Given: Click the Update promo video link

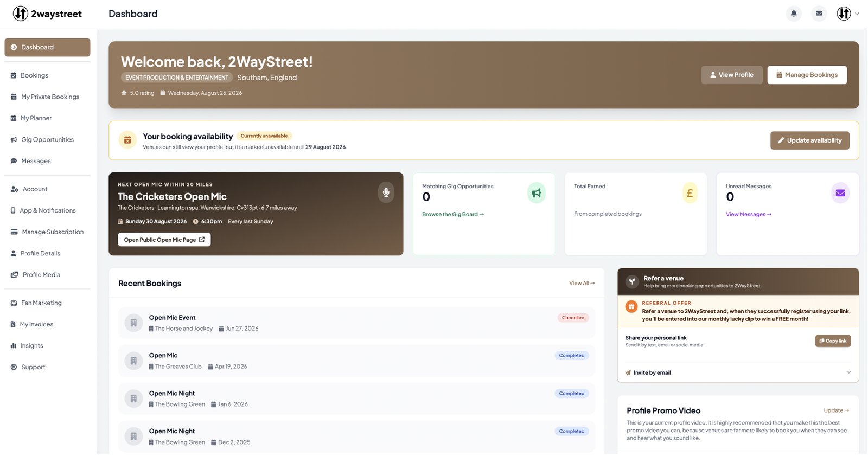Looking at the screenshot, I should pos(836,411).
